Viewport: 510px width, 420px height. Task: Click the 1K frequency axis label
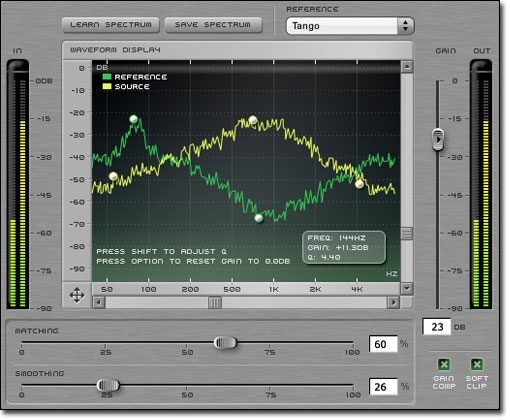274,289
